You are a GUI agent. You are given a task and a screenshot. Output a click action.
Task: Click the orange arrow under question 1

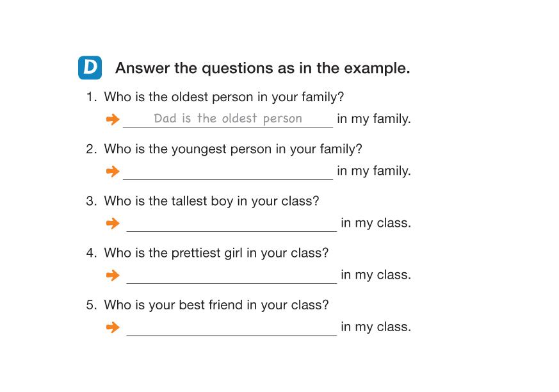click(x=113, y=119)
